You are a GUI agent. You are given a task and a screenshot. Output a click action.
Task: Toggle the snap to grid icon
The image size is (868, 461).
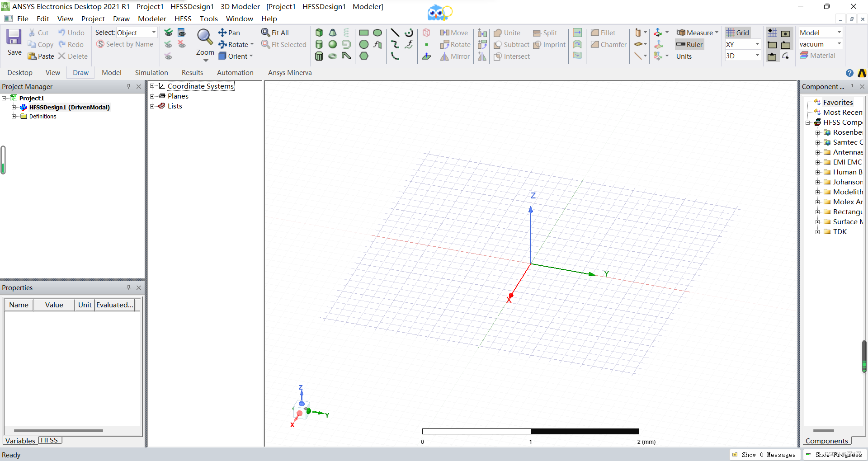[772, 33]
